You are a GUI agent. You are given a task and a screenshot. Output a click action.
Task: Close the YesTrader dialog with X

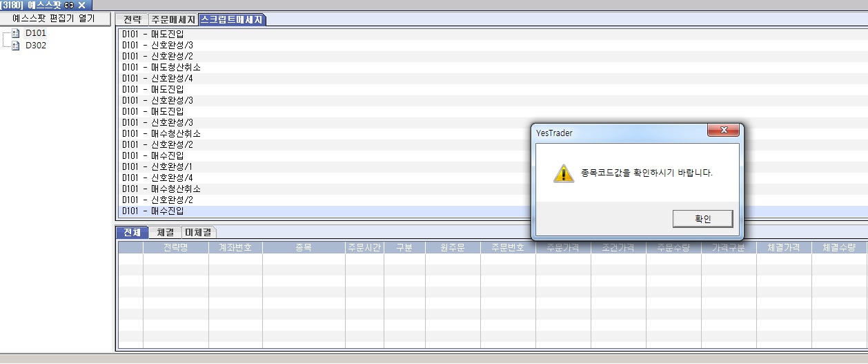click(x=724, y=130)
